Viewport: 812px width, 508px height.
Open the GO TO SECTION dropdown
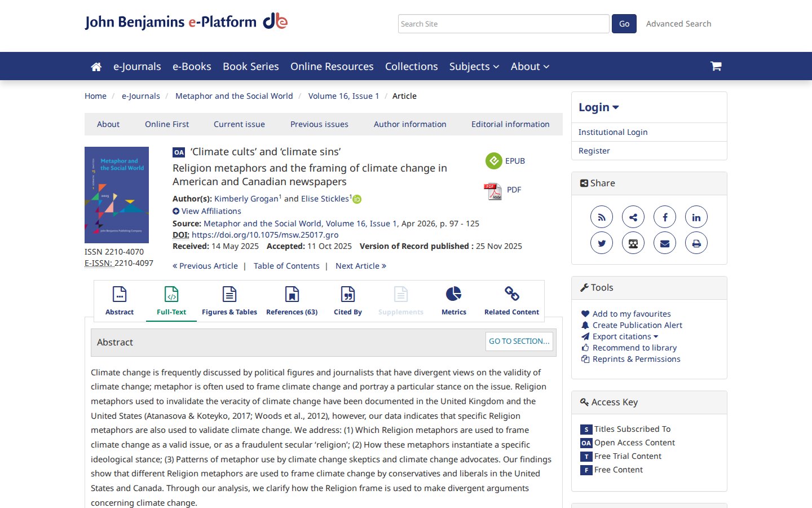click(519, 341)
